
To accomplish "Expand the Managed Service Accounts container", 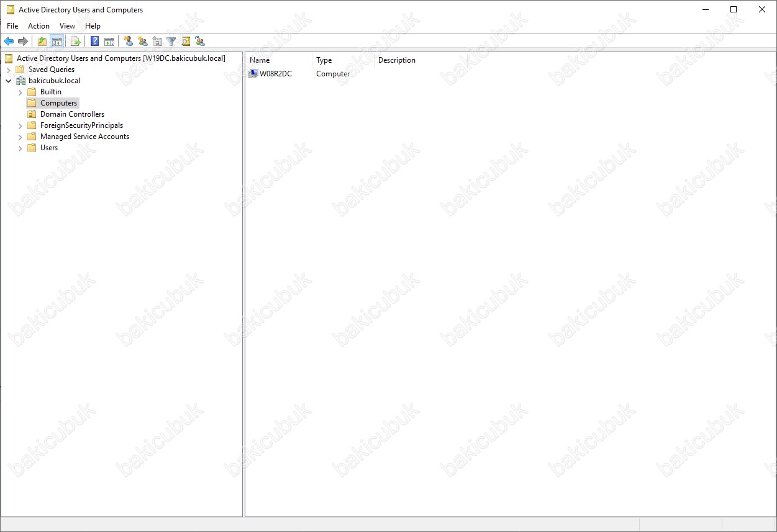I will [x=20, y=137].
